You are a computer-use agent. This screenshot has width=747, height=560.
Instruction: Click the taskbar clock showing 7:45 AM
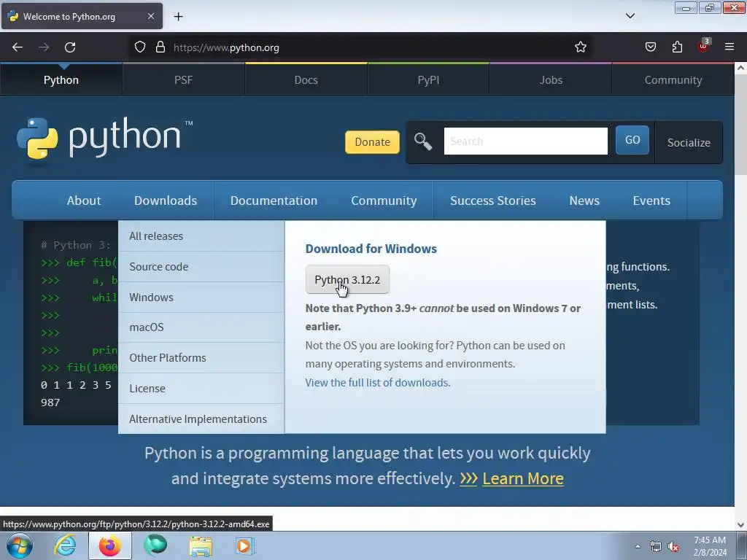coord(710,546)
